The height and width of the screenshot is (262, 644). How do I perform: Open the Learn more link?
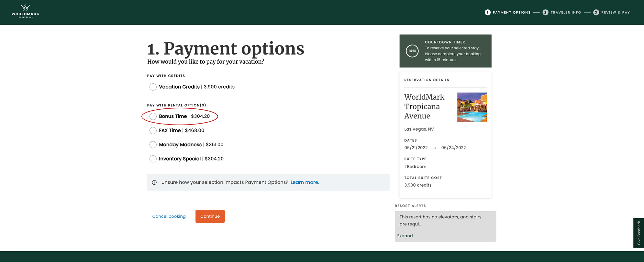(305, 182)
